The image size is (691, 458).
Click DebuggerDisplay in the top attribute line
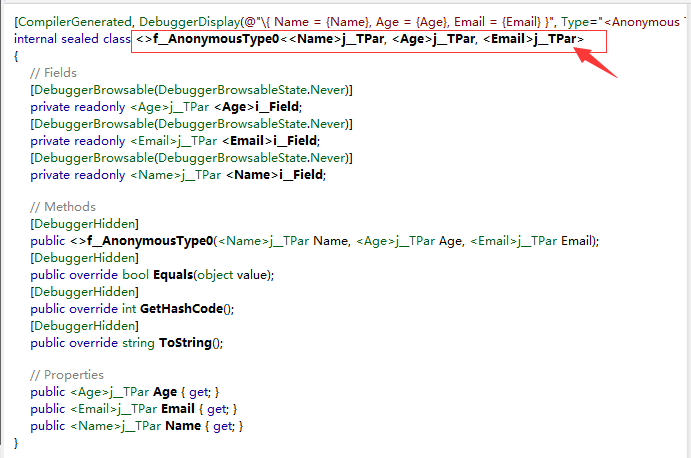pos(189,22)
